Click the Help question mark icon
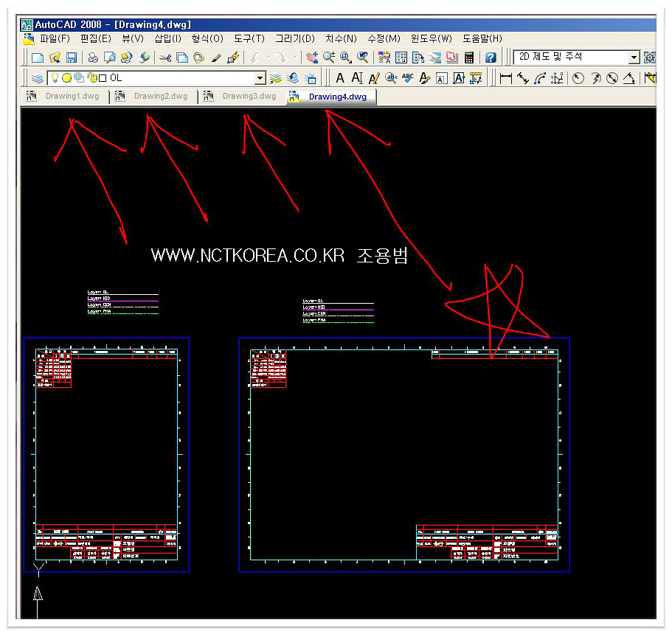The height and width of the screenshot is (634, 672). [491, 58]
